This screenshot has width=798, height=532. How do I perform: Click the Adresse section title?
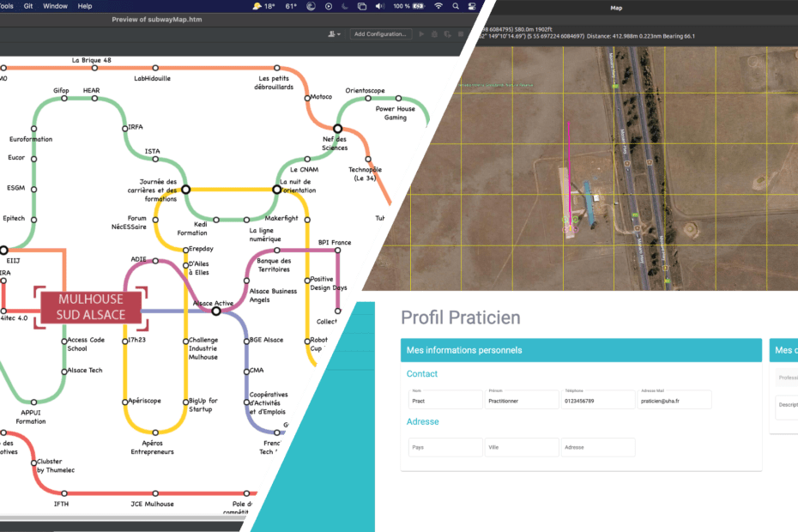point(422,421)
